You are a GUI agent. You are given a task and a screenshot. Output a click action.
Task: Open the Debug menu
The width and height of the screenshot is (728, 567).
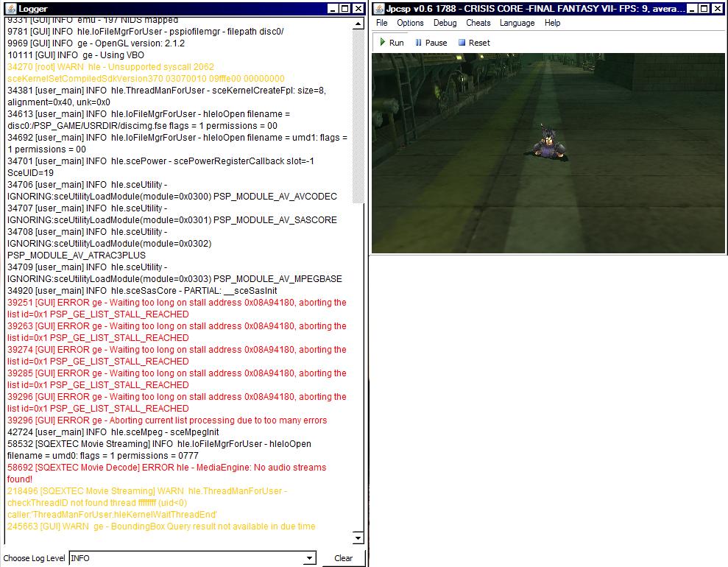click(445, 23)
